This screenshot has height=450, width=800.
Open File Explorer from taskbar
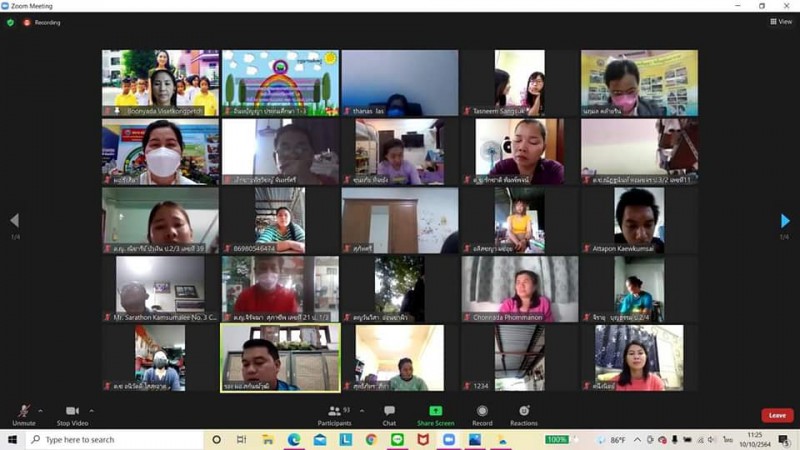268,439
